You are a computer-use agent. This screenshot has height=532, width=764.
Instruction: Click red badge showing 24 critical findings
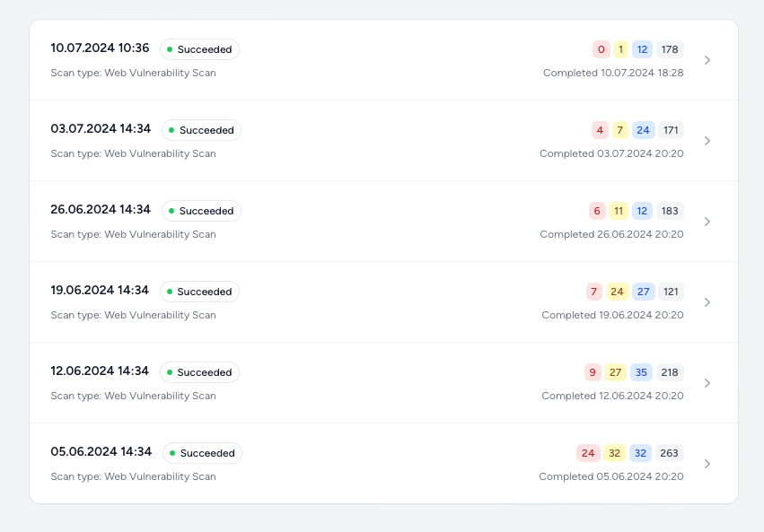click(x=588, y=453)
